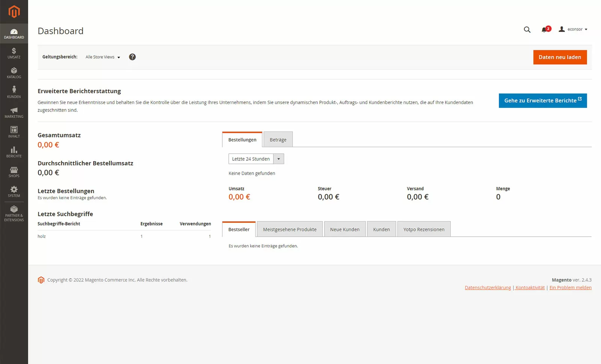Screen dimensions: 601x364
Task: Select the Umsatz icon in the sidebar
Action: click(x=14, y=53)
